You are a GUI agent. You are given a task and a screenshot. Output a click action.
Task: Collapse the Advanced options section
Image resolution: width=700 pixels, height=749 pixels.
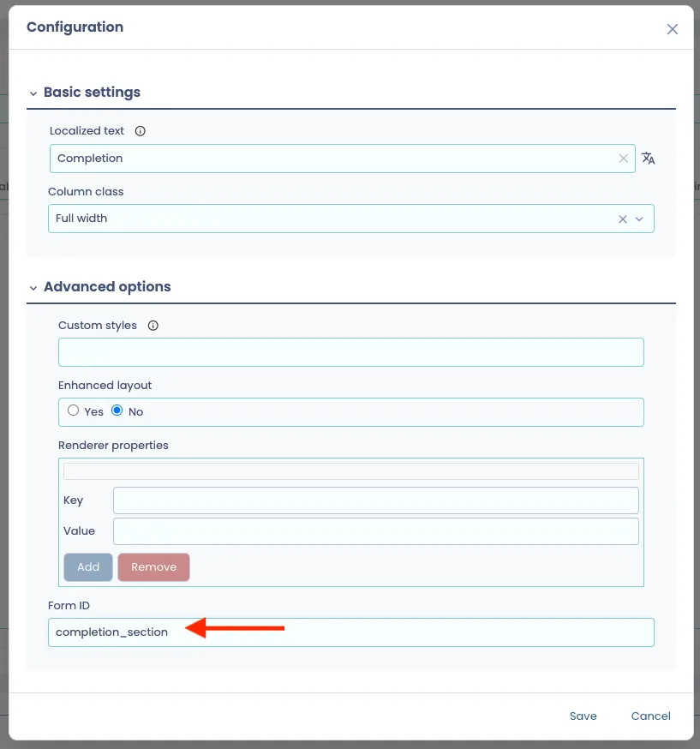(33, 288)
